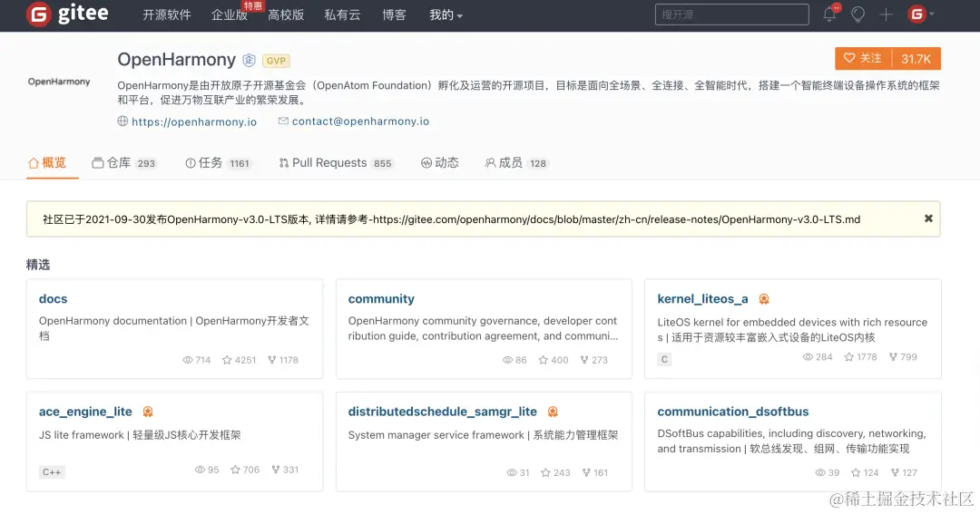The image size is (980, 514).
Task: Click the fork icon on community
Action: pos(583,360)
